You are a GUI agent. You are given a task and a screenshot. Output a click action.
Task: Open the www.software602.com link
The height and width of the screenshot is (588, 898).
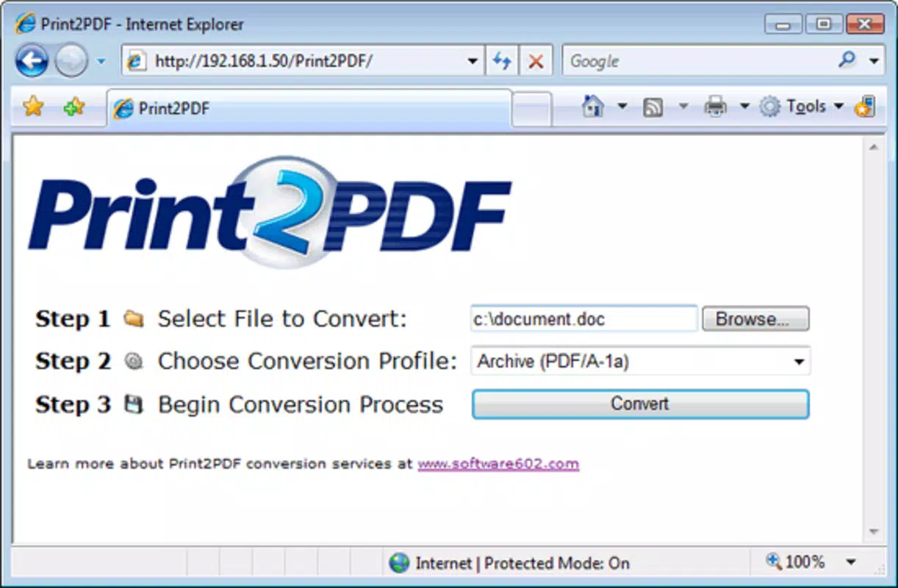point(498,464)
